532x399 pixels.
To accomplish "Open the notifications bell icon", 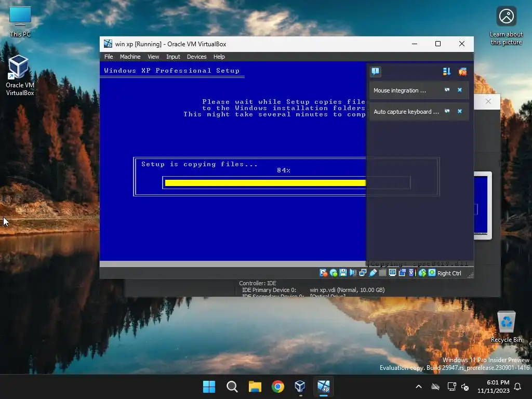I will [517, 387].
